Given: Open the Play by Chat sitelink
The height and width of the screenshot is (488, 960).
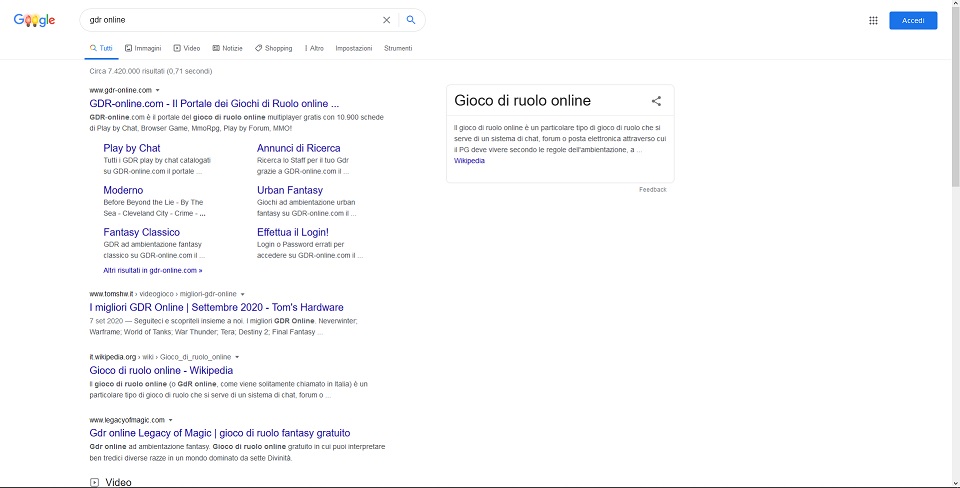Looking at the screenshot, I should click(132, 148).
